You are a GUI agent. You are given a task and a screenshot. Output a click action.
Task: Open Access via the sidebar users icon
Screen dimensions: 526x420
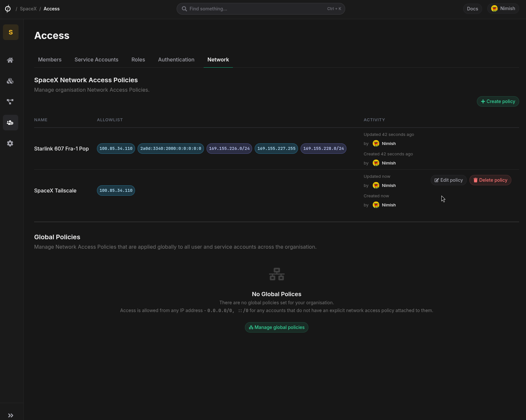click(10, 123)
